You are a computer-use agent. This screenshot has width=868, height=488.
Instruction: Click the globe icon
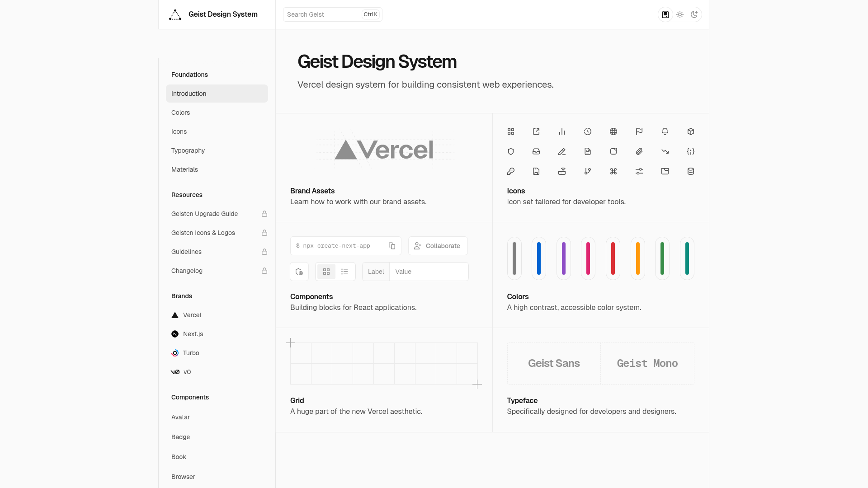(613, 131)
